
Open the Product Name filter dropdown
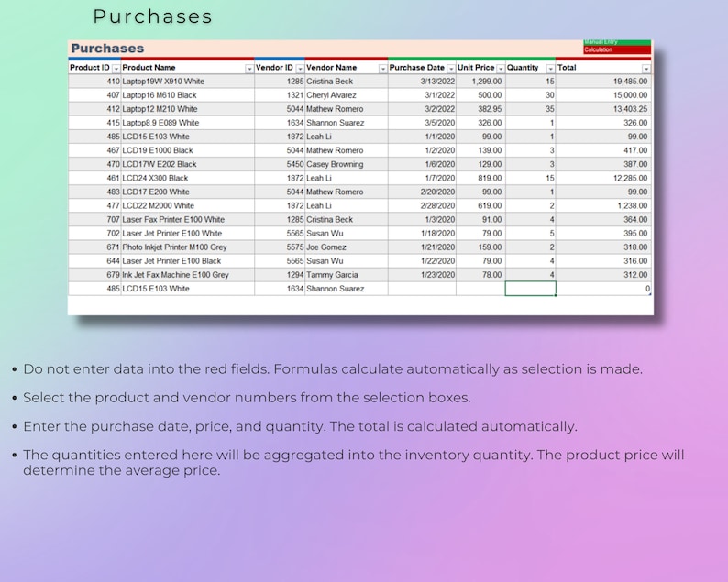click(249, 69)
